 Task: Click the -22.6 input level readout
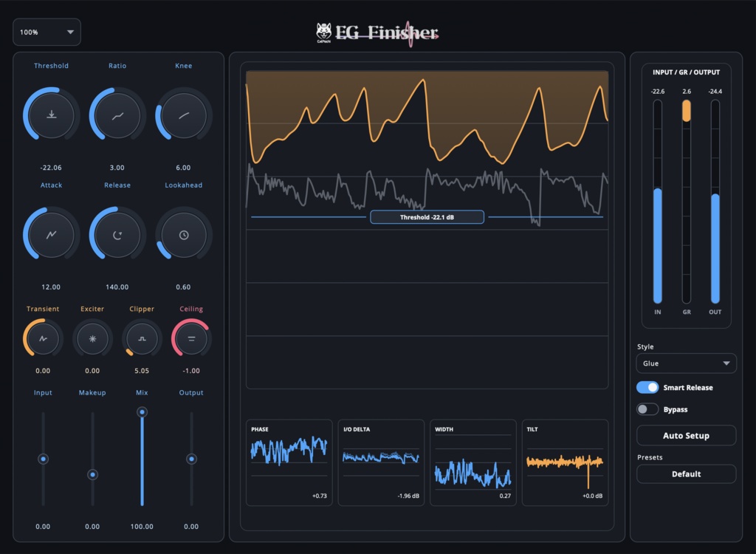[658, 91]
